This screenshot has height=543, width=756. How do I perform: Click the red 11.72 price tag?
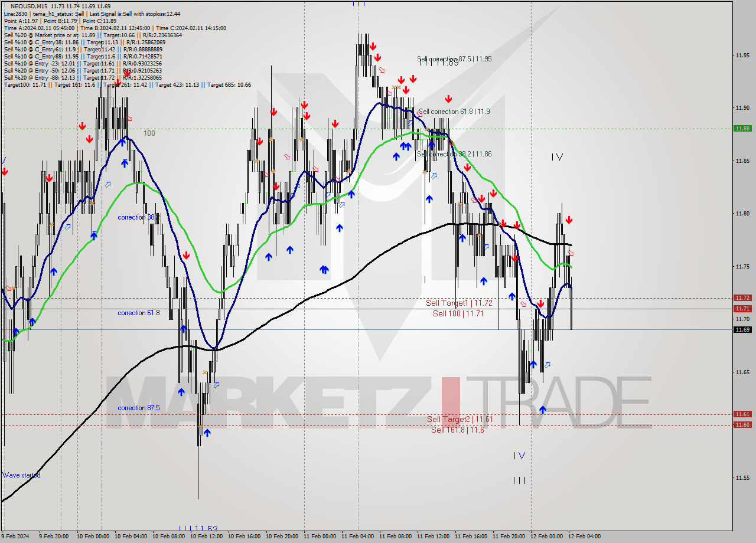click(x=742, y=298)
